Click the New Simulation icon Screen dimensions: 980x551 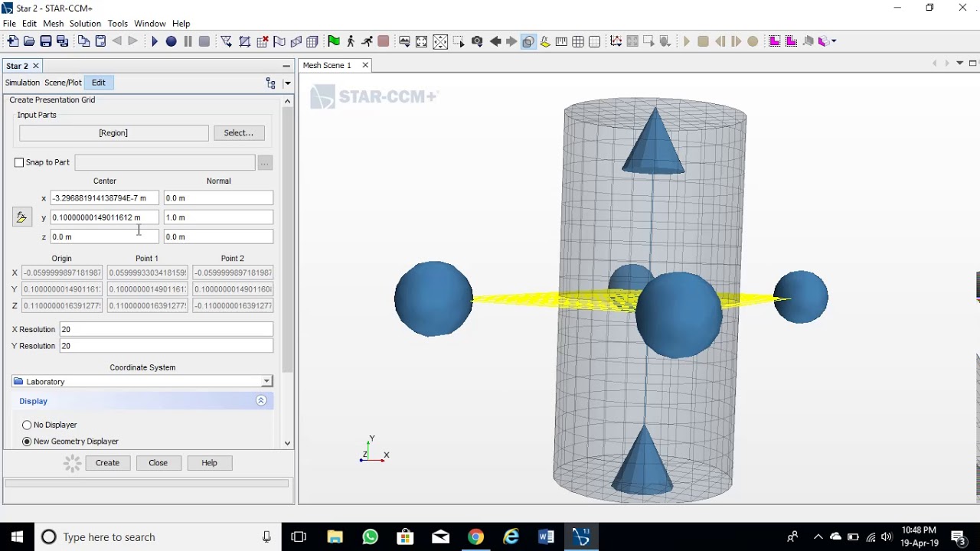13,41
